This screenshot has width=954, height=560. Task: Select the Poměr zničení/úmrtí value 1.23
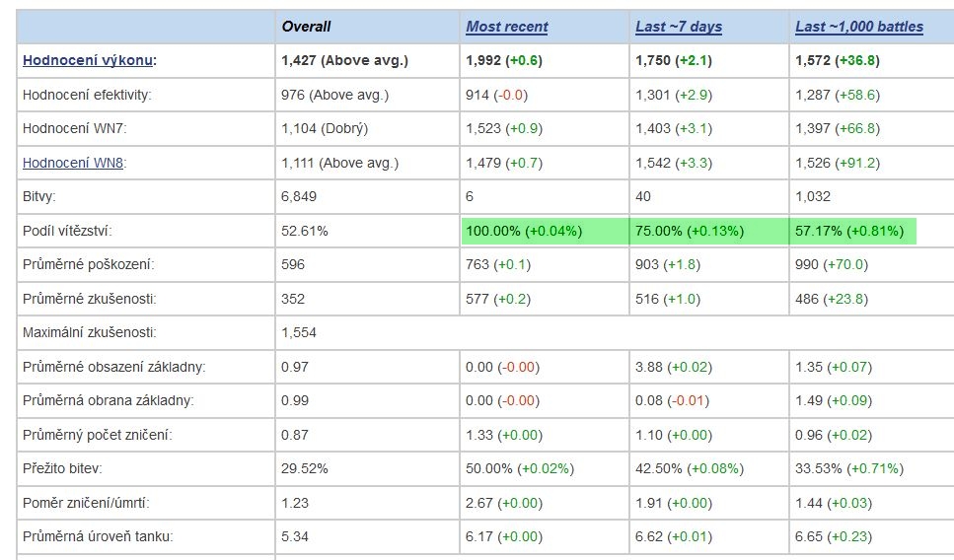coord(294,503)
